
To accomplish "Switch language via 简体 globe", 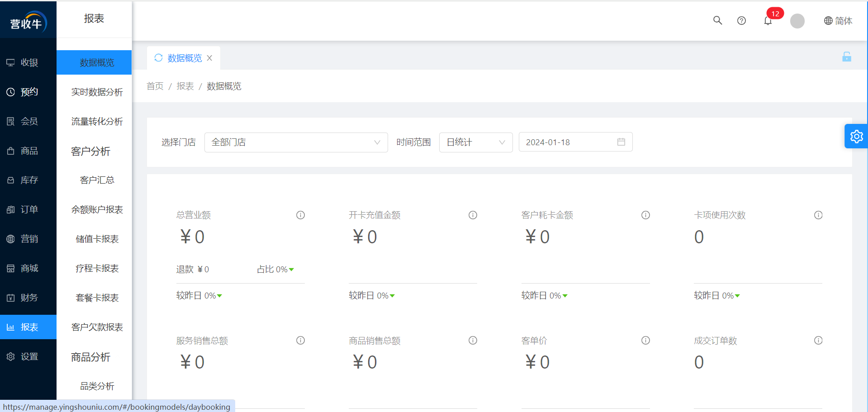I will pos(838,21).
